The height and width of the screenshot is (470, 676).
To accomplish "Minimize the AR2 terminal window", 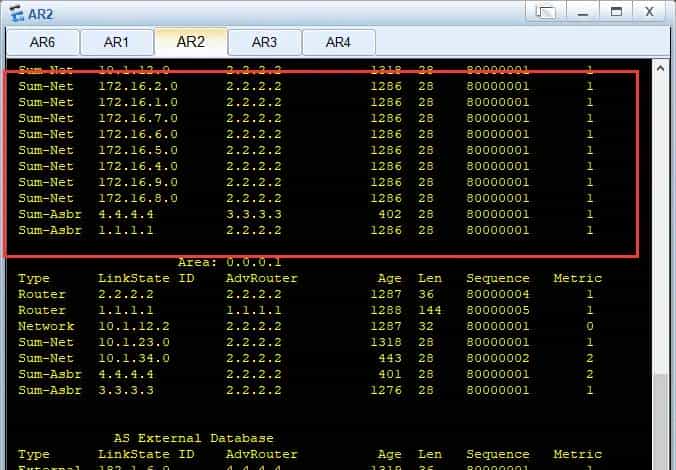I will [x=581, y=13].
